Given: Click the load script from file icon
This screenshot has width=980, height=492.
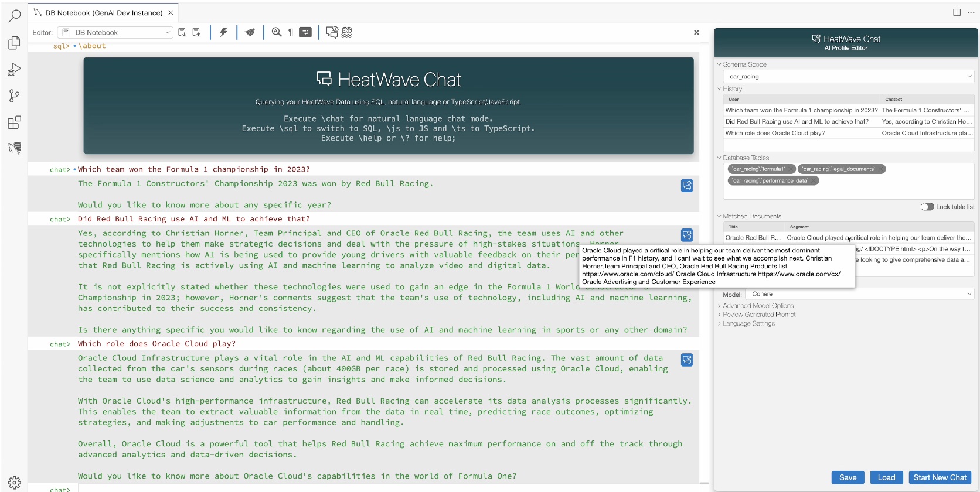Looking at the screenshot, I should [183, 33].
